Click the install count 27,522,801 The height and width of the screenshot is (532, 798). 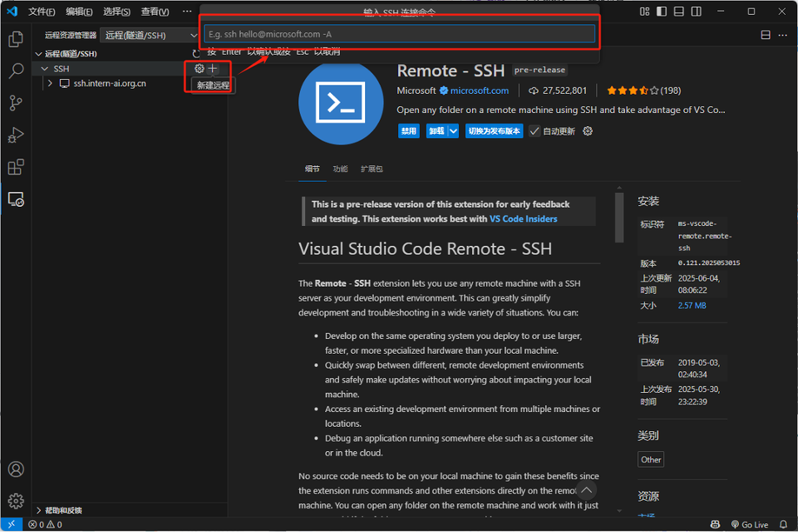point(558,90)
